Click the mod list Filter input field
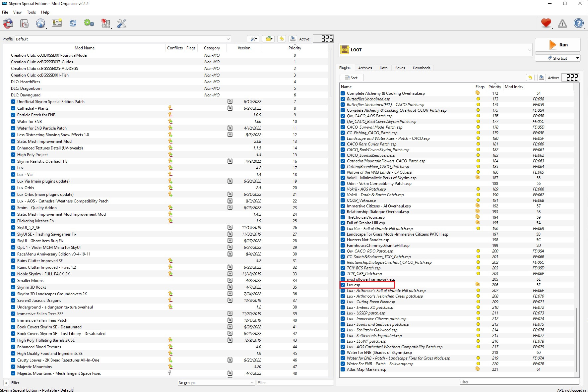Screen dimensions: 588x392 click(x=295, y=383)
